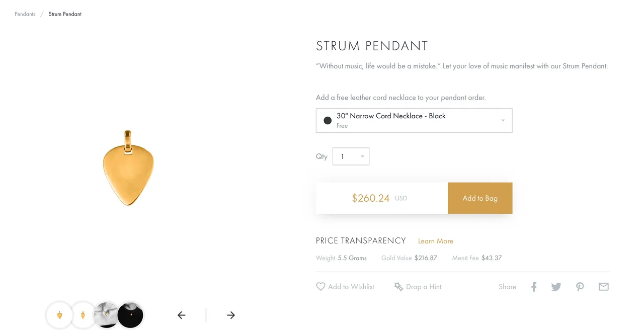Select the black background thumbnail
Image resolution: width=644 pixels, height=330 pixels.
(131, 315)
